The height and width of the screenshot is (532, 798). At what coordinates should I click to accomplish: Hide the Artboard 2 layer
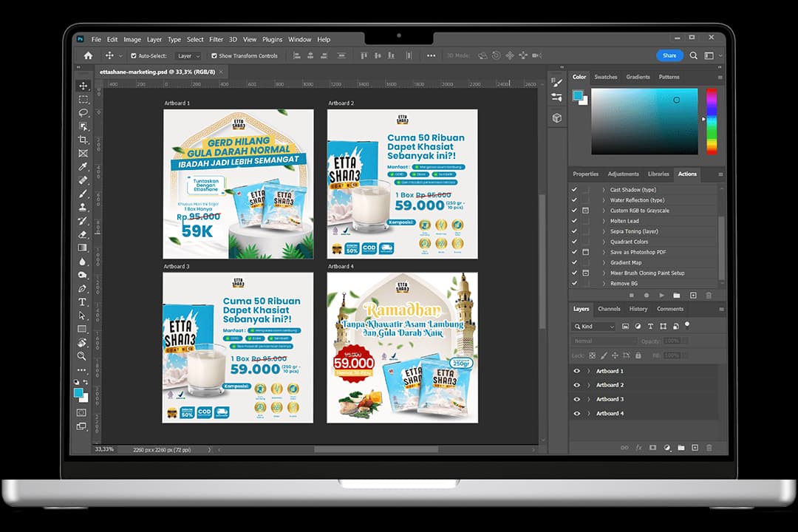tap(577, 385)
